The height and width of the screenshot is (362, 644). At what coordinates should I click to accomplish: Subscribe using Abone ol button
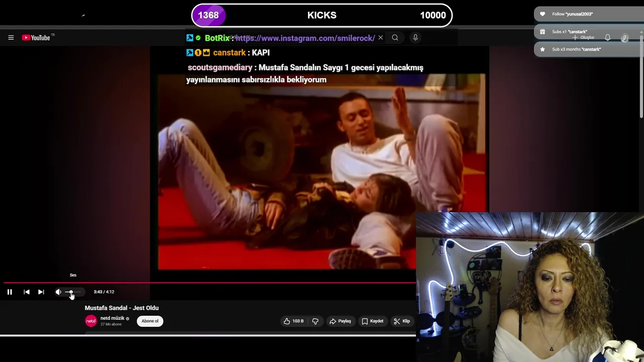pos(150,321)
